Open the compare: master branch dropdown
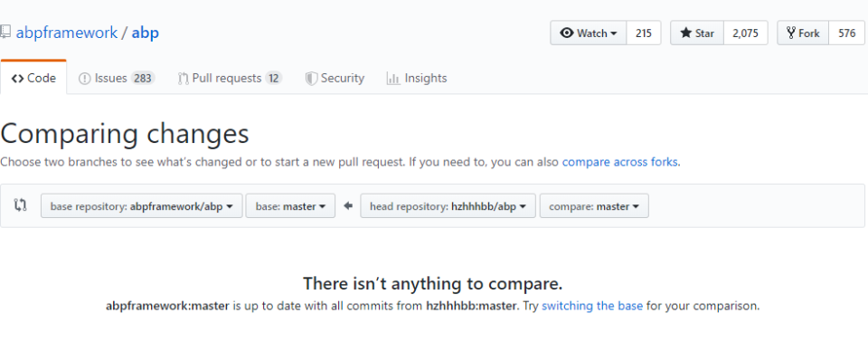Screen dimensions: 868x361 click(594, 206)
